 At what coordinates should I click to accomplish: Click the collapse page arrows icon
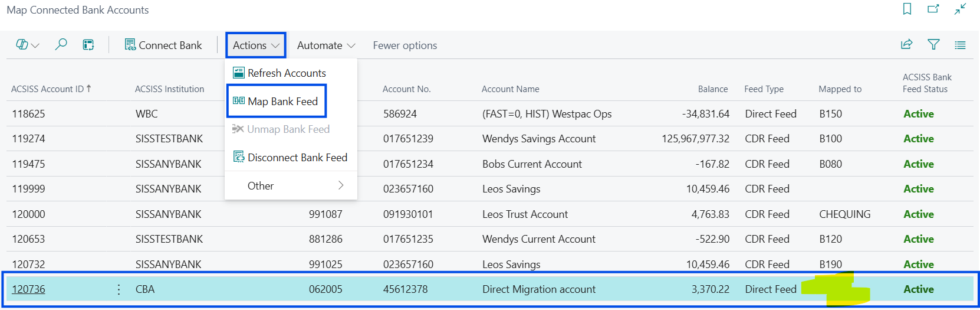pyautogui.click(x=961, y=9)
